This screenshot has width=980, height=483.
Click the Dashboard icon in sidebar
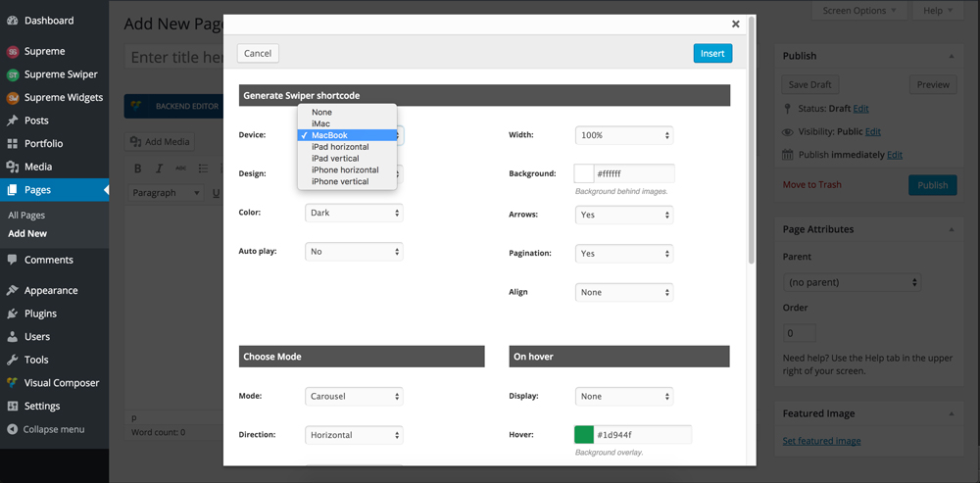coord(13,21)
